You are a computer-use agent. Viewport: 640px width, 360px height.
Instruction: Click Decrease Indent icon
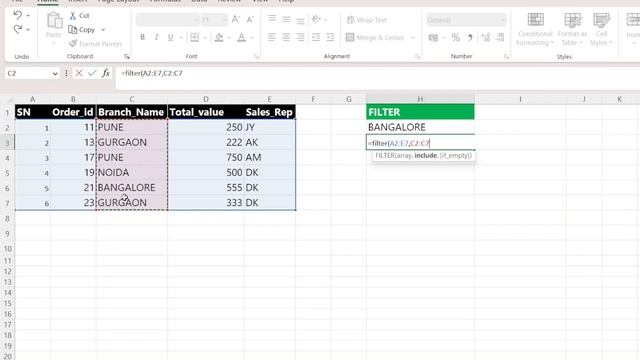tap(316, 38)
